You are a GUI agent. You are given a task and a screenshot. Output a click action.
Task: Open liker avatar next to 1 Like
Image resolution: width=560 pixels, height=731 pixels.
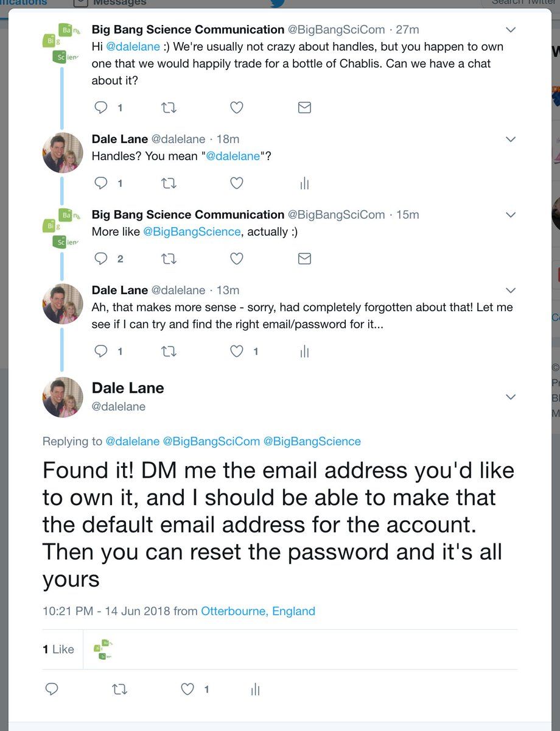coord(103,649)
